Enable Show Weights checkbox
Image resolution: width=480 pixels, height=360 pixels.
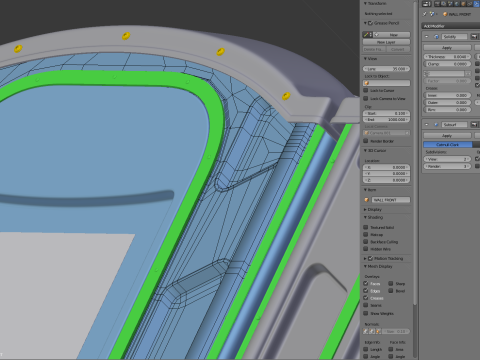pyautogui.click(x=366, y=313)
